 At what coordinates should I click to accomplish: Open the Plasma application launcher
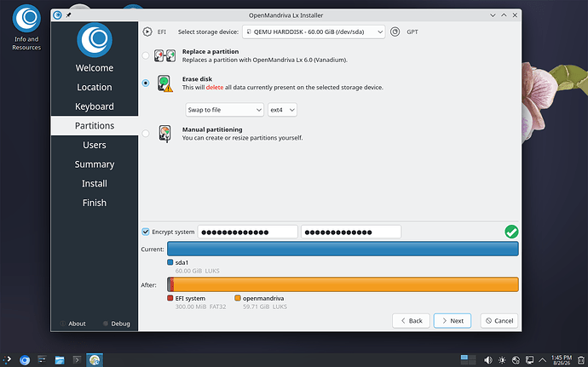[x=7, y=360]
